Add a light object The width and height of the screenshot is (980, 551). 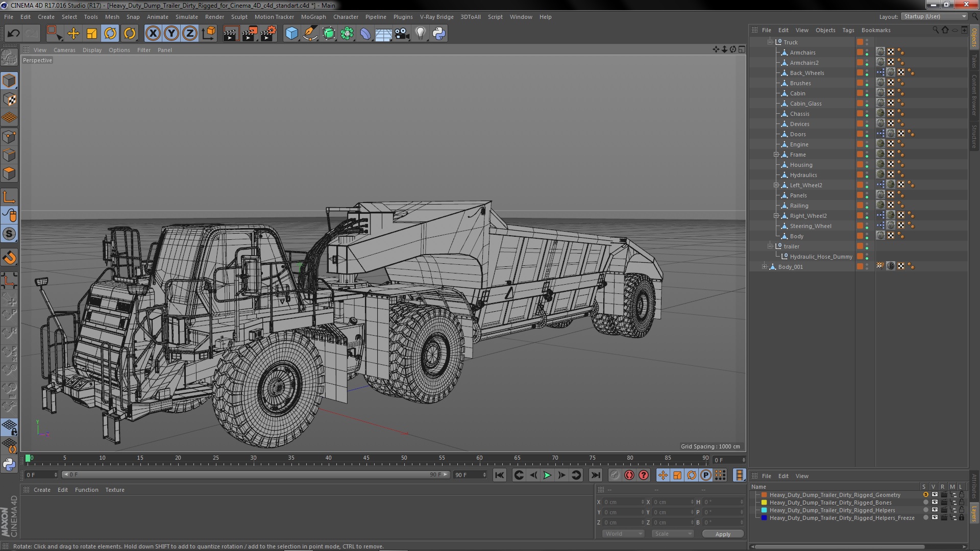click(421, 34)
